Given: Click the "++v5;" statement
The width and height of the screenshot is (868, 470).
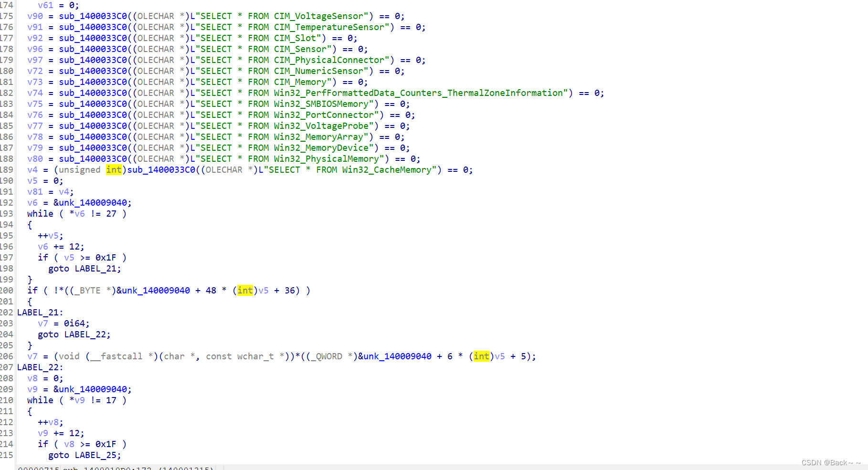Looking at the screenshot, I should [x=51, y=236].
